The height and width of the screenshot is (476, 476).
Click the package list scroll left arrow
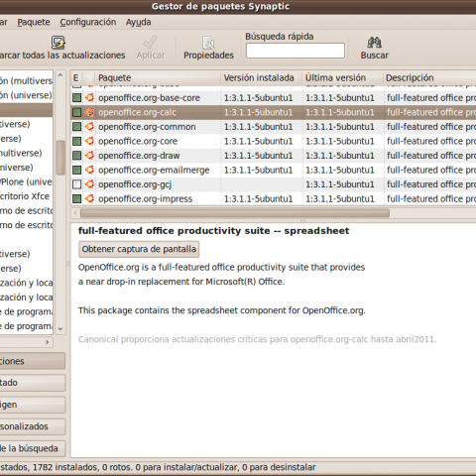(75, 213)
